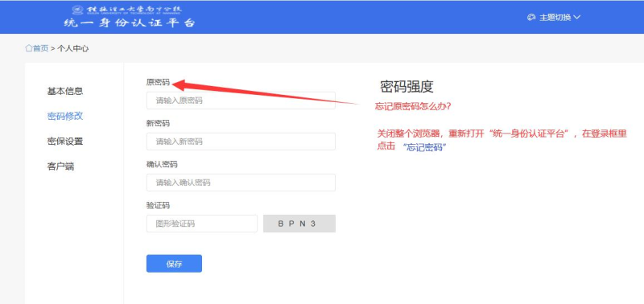
Task: Click the 统一身份认证平台 header title
Action: pos(130,23)
